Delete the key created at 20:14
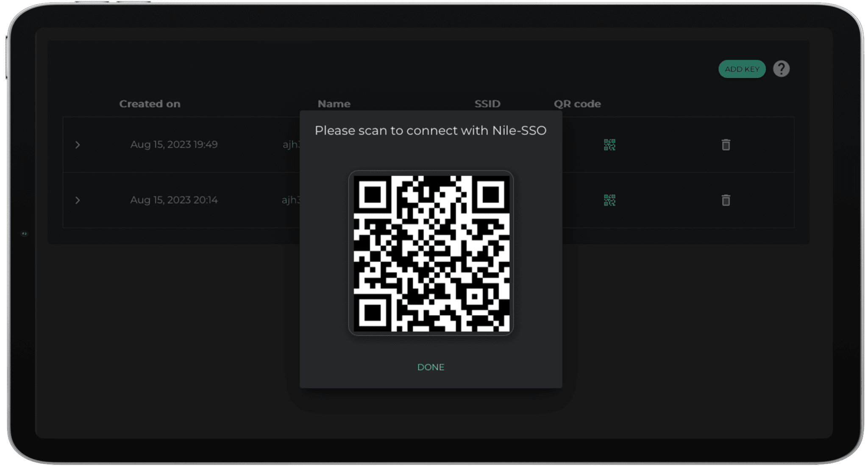Image resolution: width=868 pixels, height=466 pixels. (726, 200)
